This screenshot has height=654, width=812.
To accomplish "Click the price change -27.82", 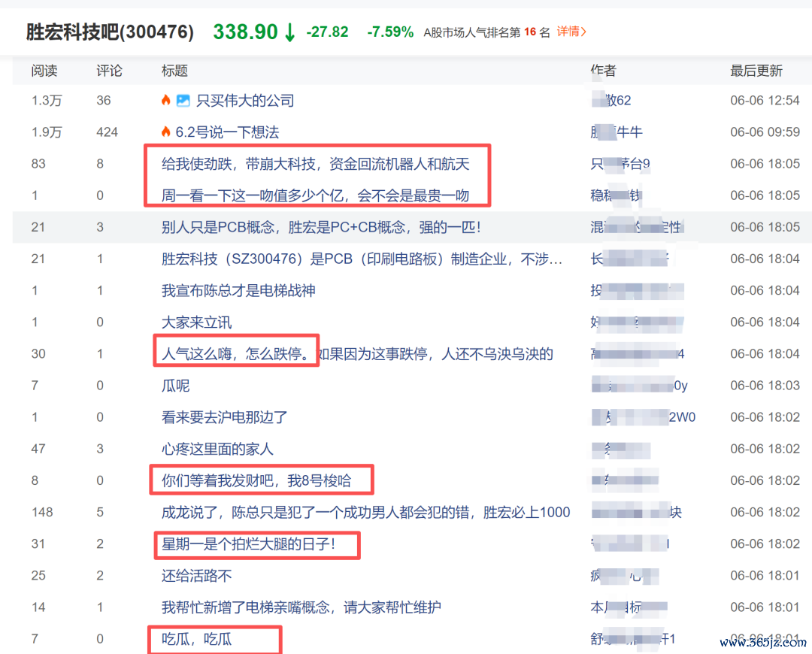I will (x=327, y=32).
